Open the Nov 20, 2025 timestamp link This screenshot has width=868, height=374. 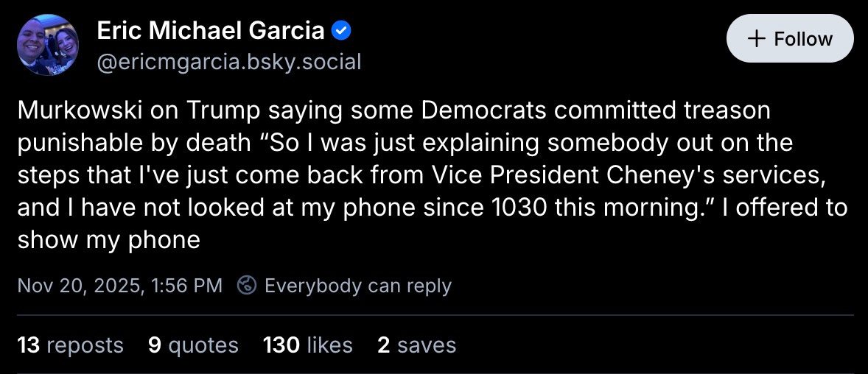click(119, 286)
